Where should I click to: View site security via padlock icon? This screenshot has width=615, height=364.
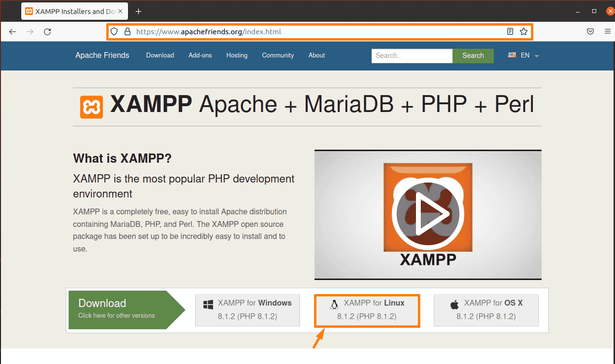128,32
